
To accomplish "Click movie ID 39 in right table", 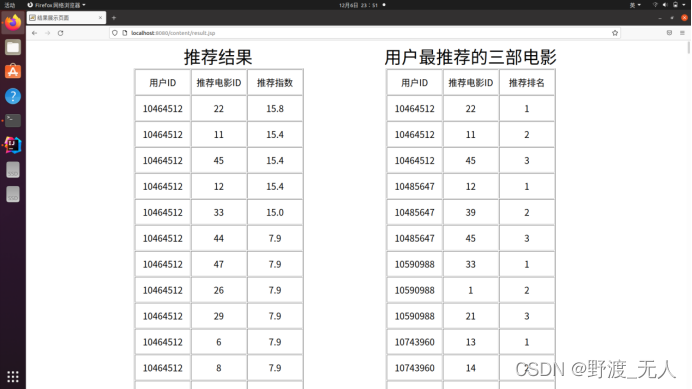I will [x=470, y=212].
